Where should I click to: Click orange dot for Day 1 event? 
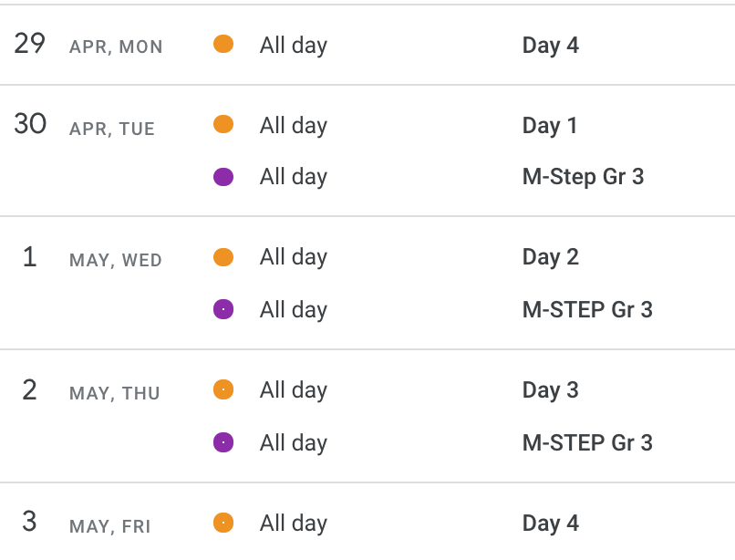pyautogui.click(x=223, y=124)
